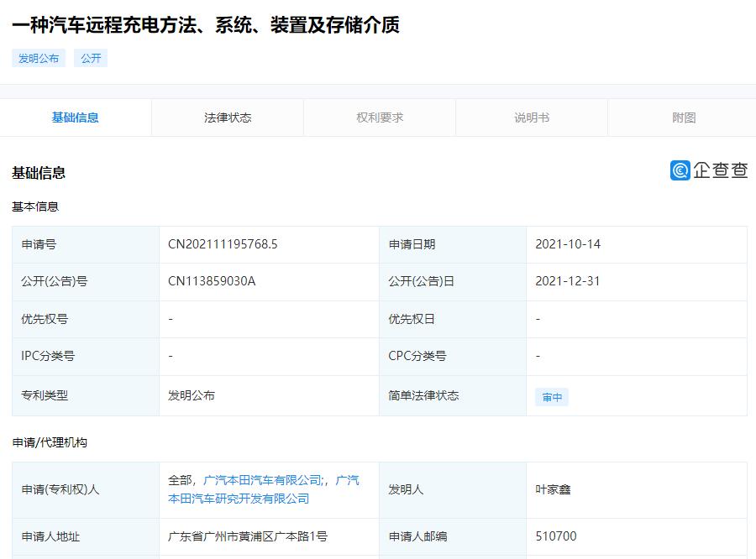Open the 说明书 tab
The height and width of the screenshot is (559, 756).
[x=532, y=118]
